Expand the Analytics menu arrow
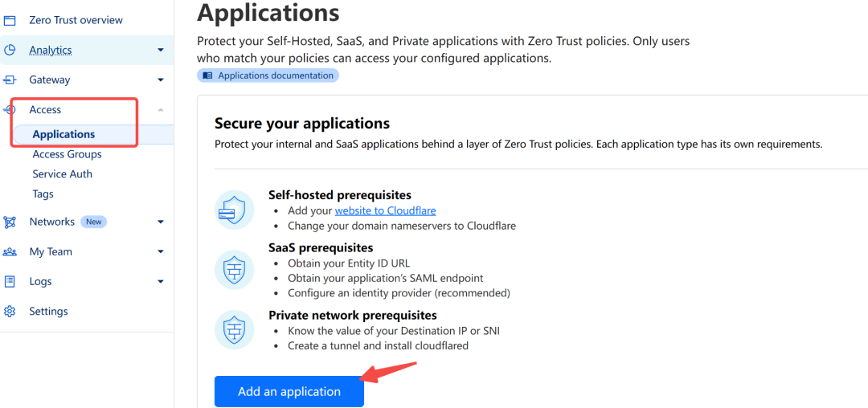Viewport: 868px width, 408px height. click(161, 51)
